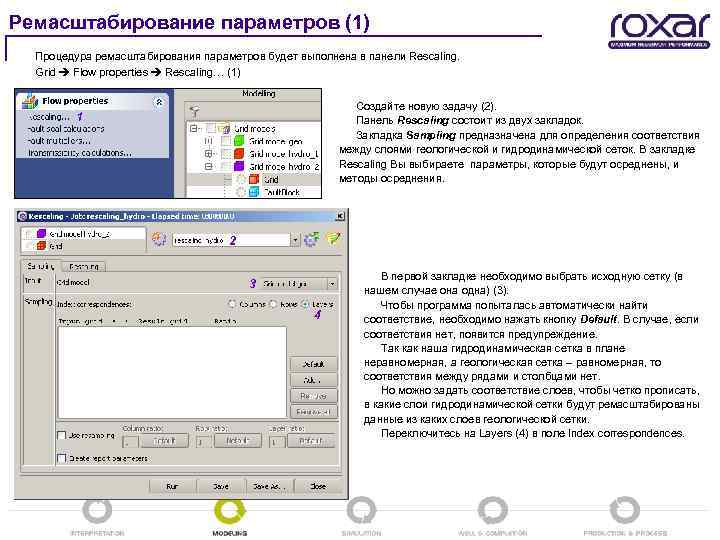Click the Run button

(x=172, y=486)
